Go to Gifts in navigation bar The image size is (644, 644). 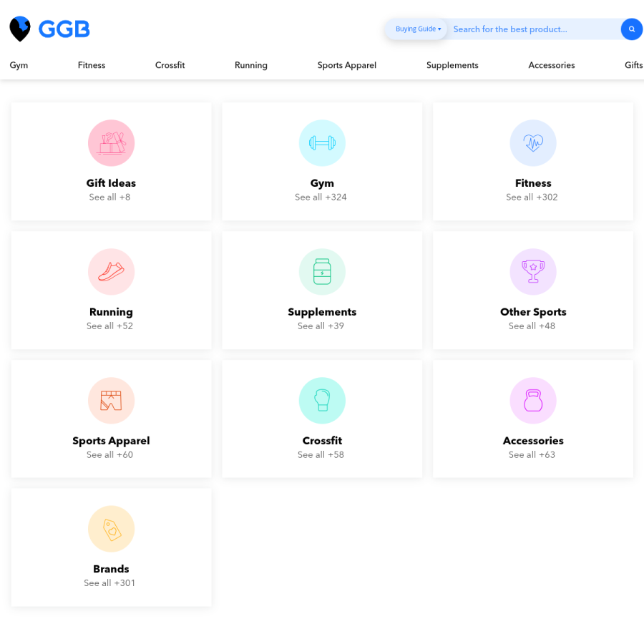coord(634,65)
